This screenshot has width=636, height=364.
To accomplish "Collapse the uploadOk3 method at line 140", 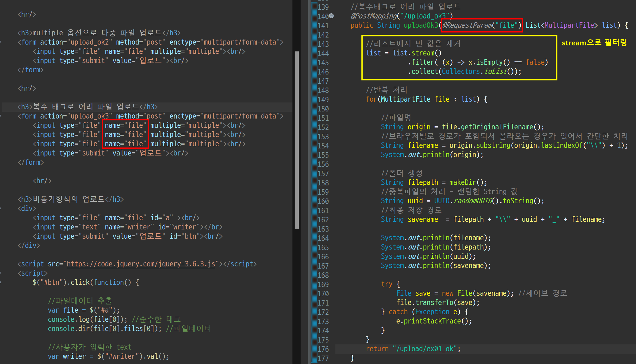I will point(331,16).
